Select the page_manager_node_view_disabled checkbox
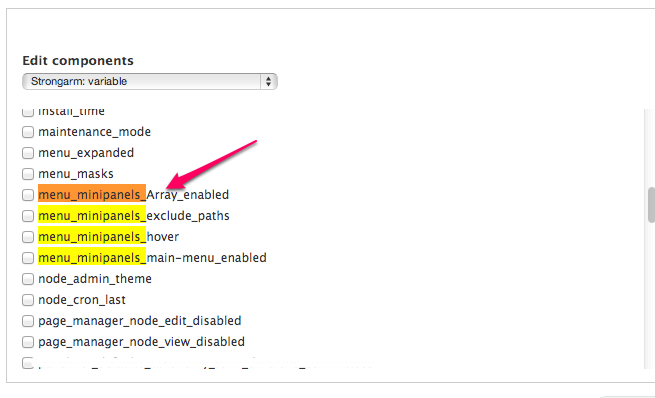 (28, 342)
